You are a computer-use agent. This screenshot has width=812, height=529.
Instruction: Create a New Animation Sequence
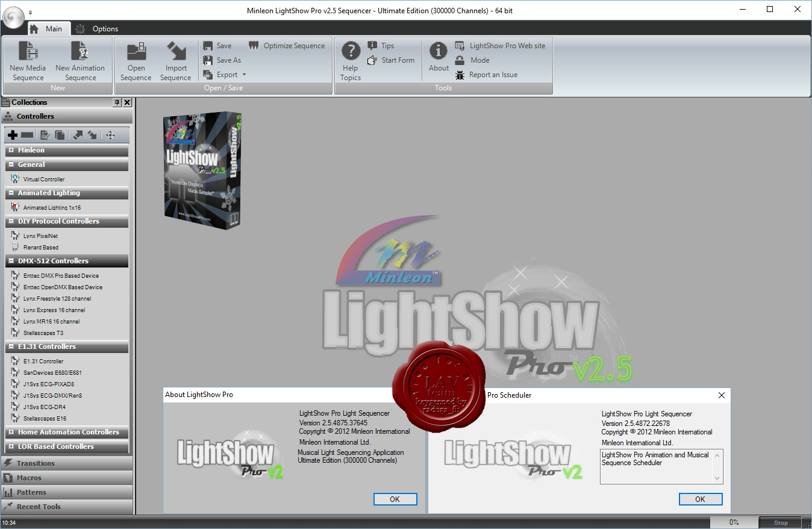click(80, 61)
